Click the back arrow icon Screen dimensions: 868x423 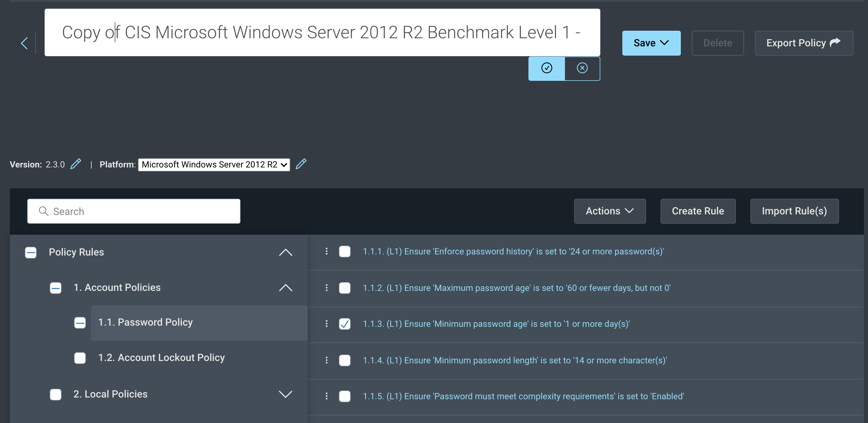pos(24,43)
